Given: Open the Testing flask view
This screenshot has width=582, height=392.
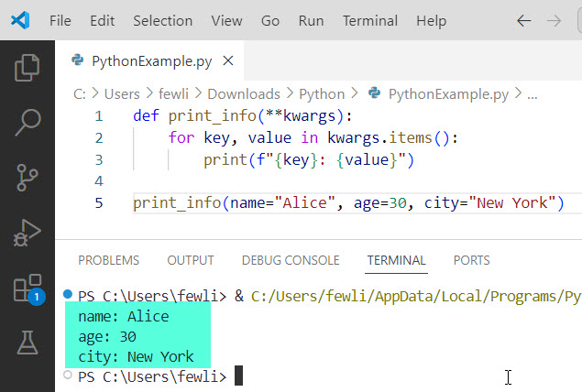Looking at the screenshot, I should [27, 343].
